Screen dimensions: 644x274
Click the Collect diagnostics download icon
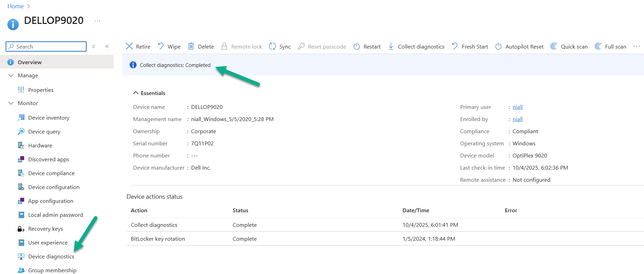(391, 46)
